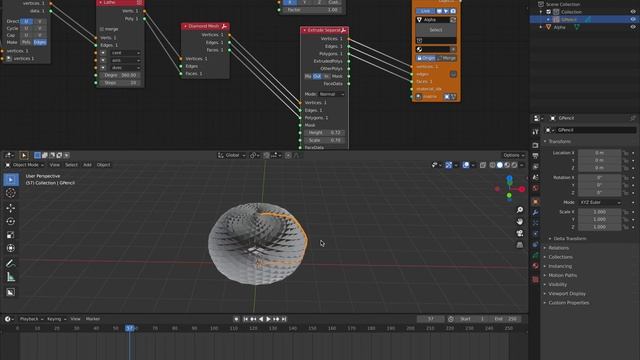Image resolution: width=640 pixels, height=360 pixels.
Task: Select the Cursor tool
Action: click(x=11, y=193)
